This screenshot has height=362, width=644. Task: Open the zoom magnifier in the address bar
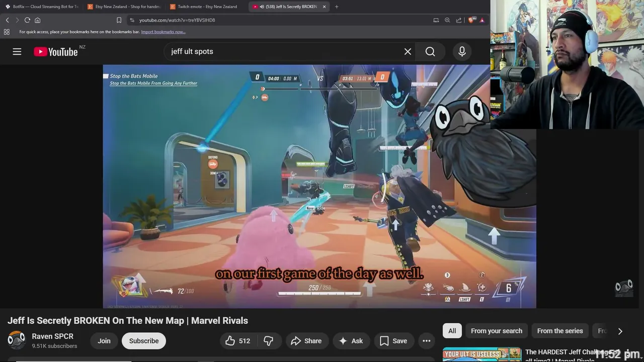coord(447,20)
